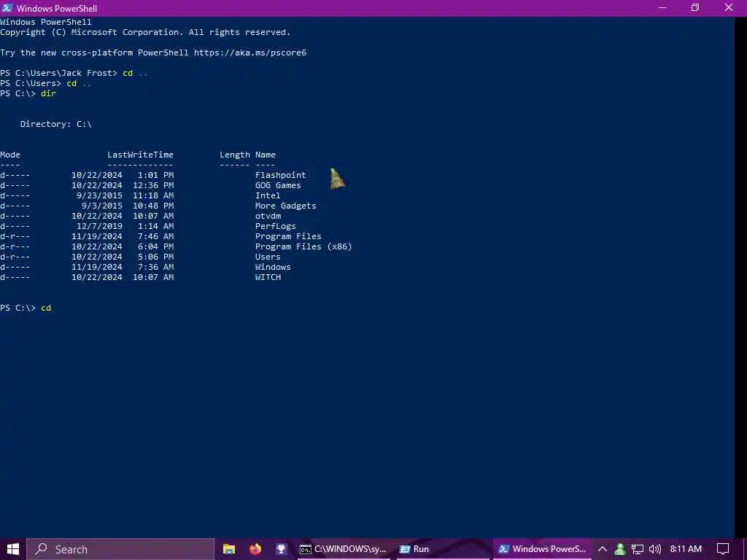
Task: Click the date 12/7/2019 of PerfLogs
Action: 99,226
